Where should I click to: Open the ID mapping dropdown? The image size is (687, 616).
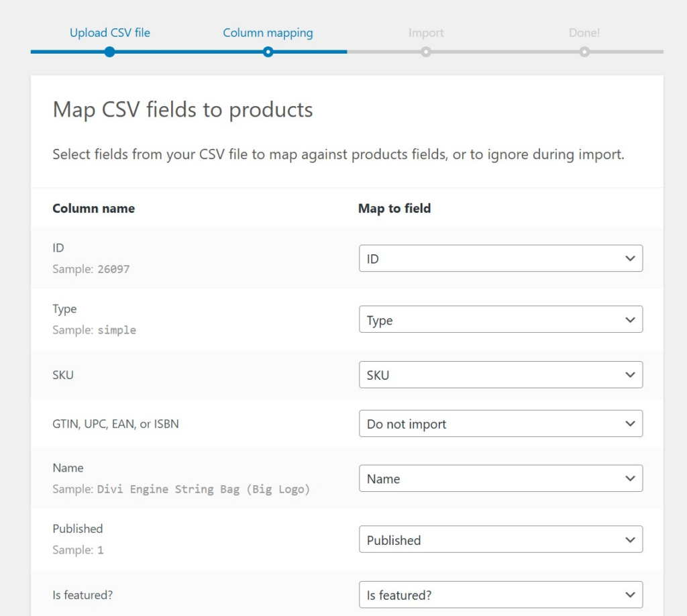500,258
